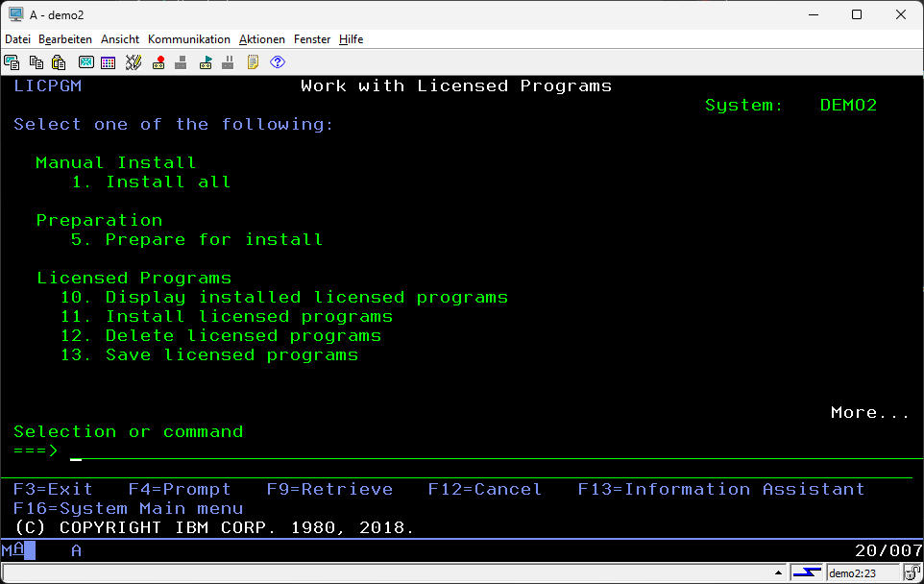Image resolution: width=924 pixels, height=584 pixels.
Task: Open the Fenster menu
Action: [x=312, y=39]
